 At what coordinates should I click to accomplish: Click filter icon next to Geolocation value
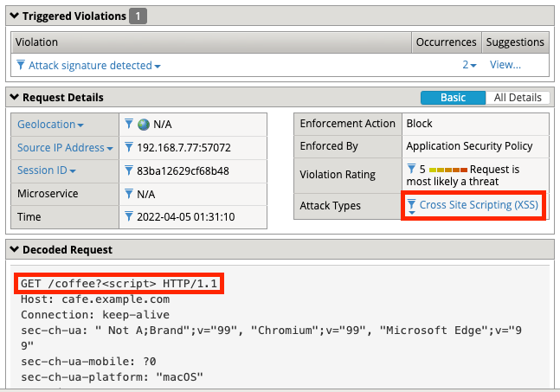[129, 125]
